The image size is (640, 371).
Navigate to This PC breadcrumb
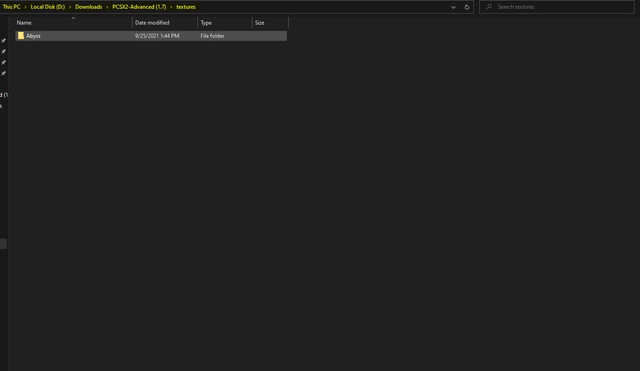point(11,7)
